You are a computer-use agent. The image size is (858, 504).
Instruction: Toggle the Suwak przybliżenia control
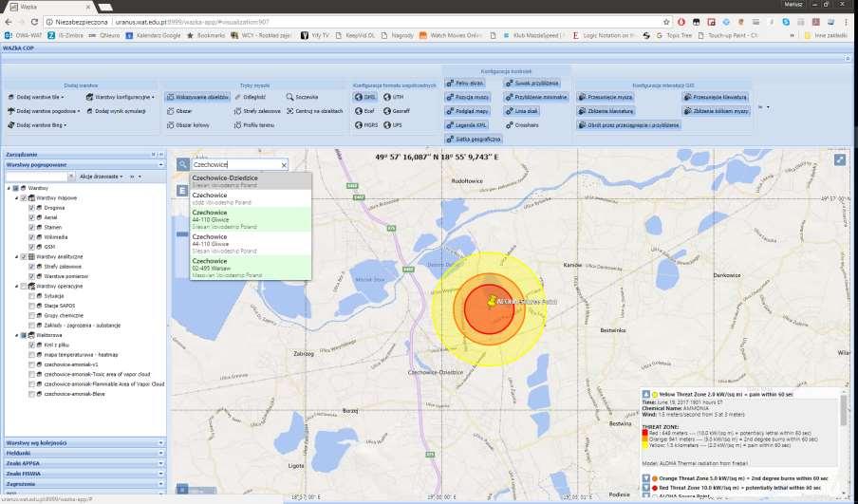pos(532,84)
